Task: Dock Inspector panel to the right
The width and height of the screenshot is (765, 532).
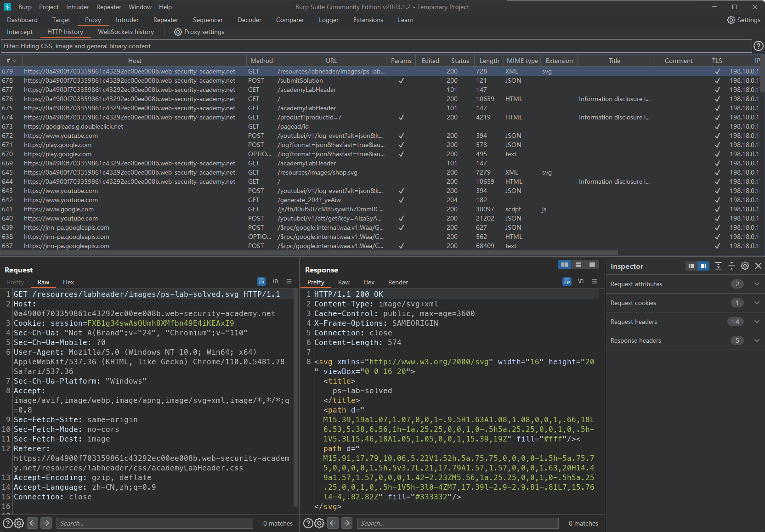Action: [703, 266]
